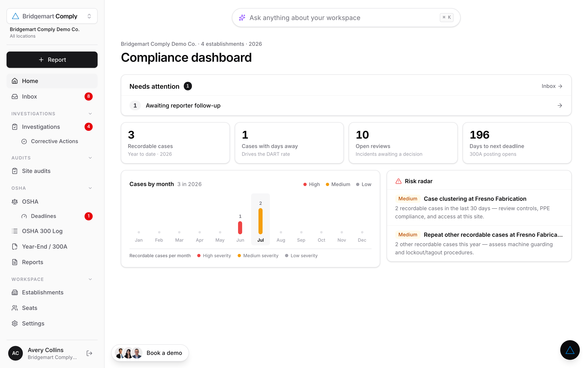Click the orange July bar in chart

pos(261,221)
